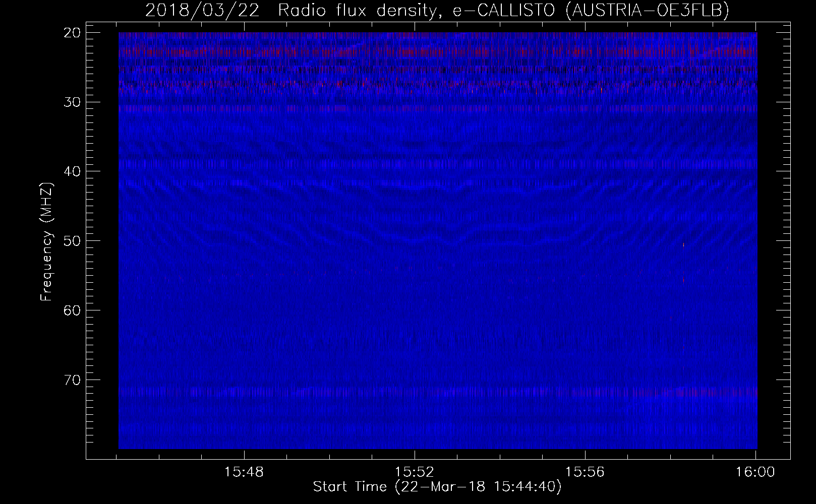Click the date '2018/03/22' in title
The width and height of the screenshot is (816, 504).
(202, 11)
